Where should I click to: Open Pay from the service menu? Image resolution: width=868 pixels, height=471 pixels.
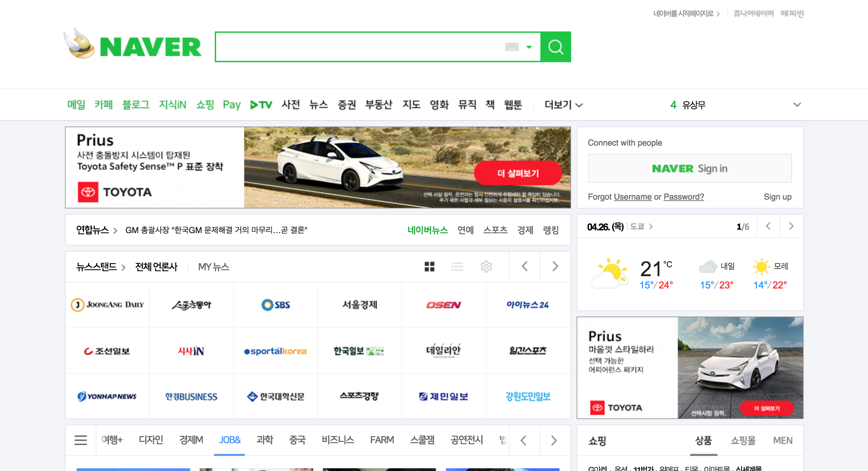(232, 105)
